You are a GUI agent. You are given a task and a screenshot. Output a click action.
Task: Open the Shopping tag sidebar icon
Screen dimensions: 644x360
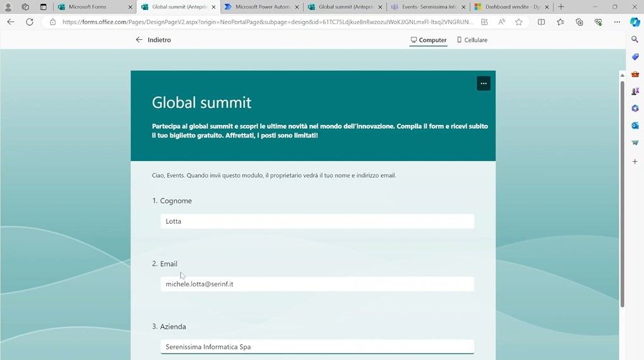tap(635, 57)
